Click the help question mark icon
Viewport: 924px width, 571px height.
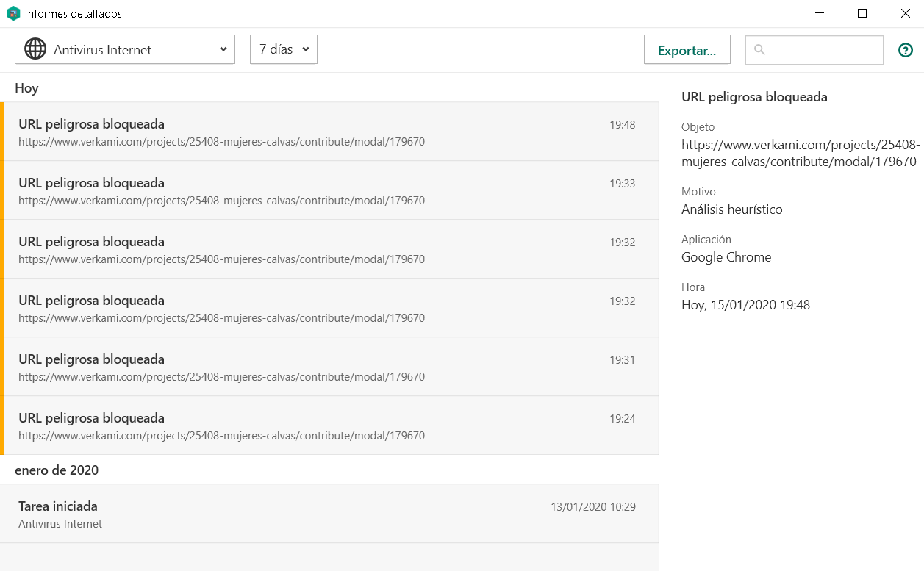tap(906, 50)
